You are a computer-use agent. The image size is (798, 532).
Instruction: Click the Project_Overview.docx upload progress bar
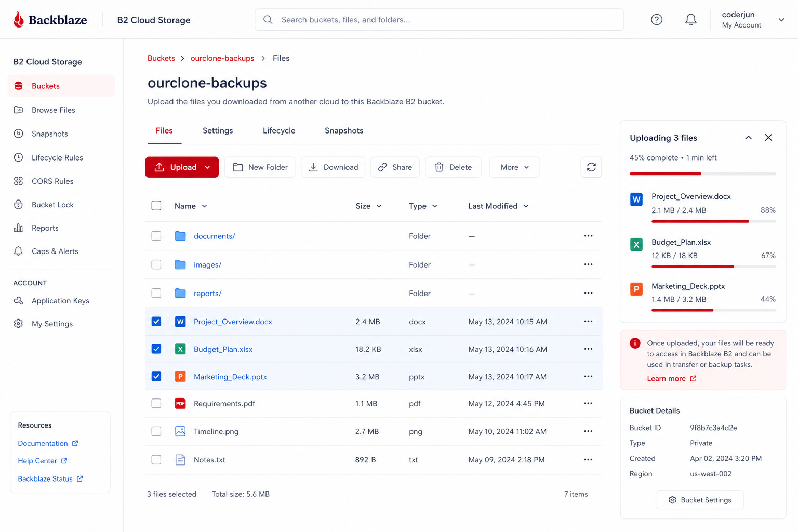(x=713, y=221)
